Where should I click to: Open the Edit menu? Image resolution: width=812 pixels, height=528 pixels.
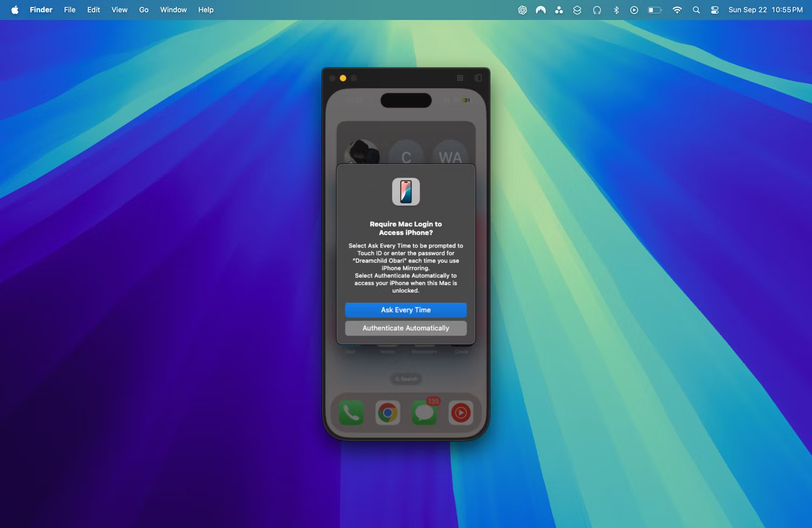click(94, 10)
